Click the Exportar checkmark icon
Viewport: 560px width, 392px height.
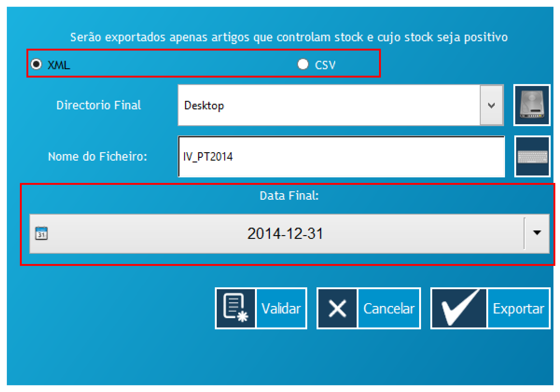click(x=459, y=308)
